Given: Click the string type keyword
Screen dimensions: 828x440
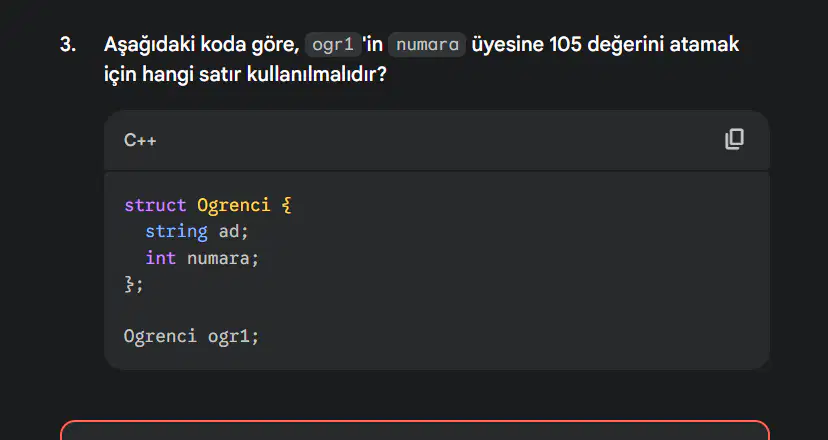Looking at the screenshot, I should [x=176, y=231].
